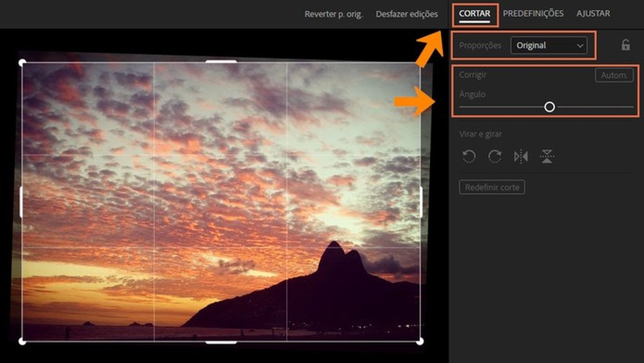Click the top edge crop handle
Screen dimensions: 644x363
(221, 62)
